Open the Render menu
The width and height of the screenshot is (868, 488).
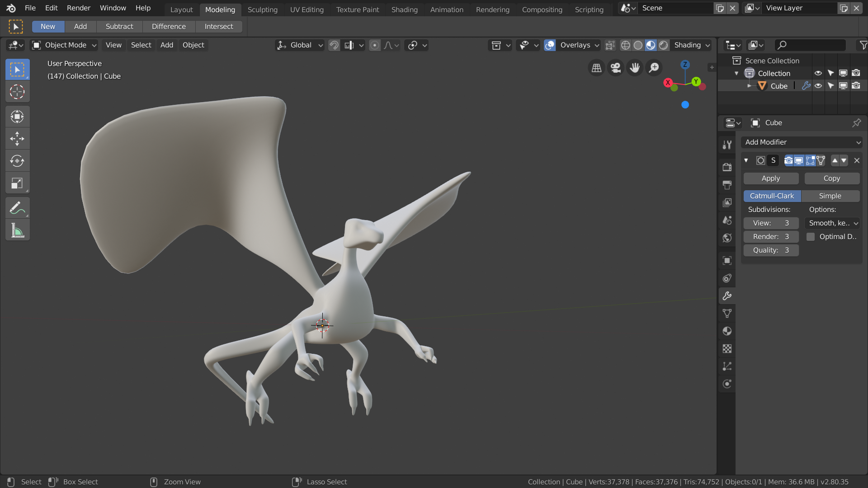(x=79, y=8)
